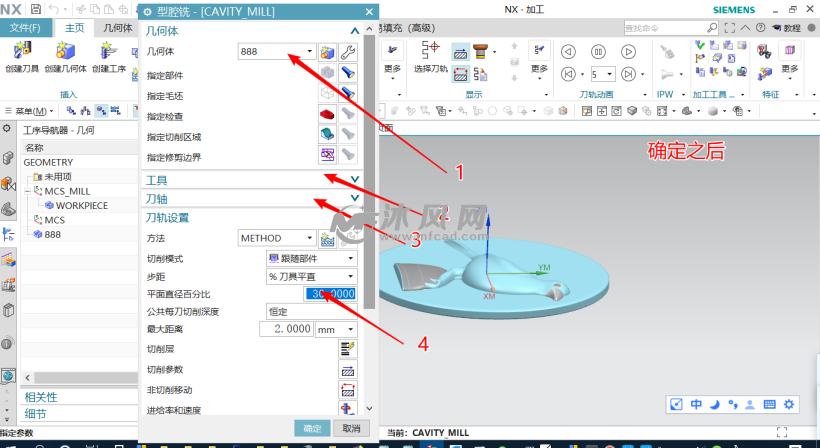Open navigator settings gear icon

6,128
